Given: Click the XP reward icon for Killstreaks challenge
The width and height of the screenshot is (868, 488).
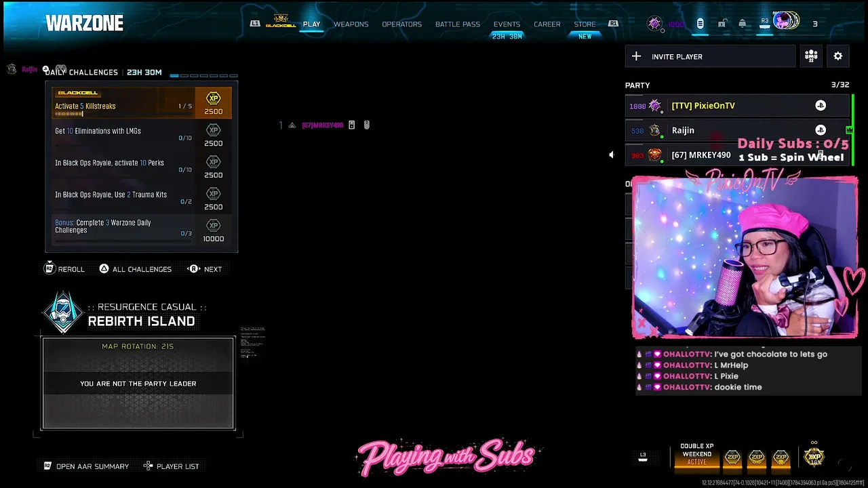Looking at the screenshot, I should pyautogui.click(x=214, y=98).
